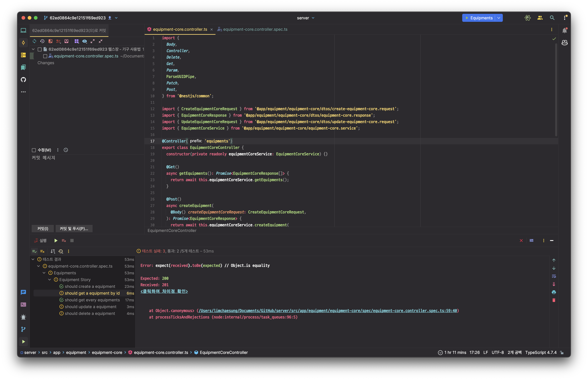
Task: Open the Equipments run configuration dropdown
Action: tap(499, 18)
